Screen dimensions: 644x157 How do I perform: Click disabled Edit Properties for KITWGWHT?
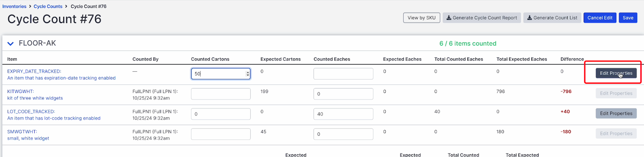click(x=616, y=93)
